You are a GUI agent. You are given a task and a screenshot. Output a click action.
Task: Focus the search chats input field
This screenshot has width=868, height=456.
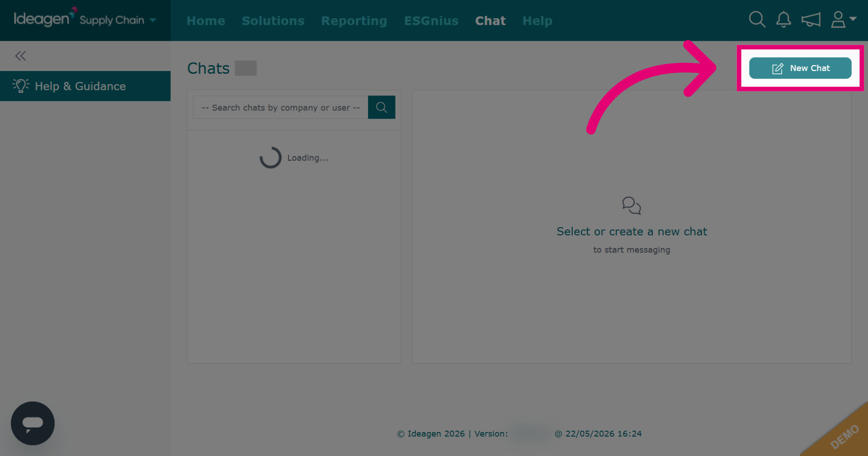click(280, 107)
